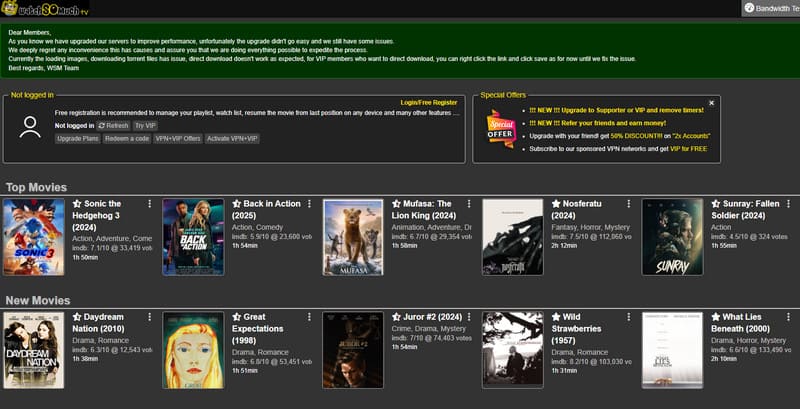Click the Refresh login status button

click(114, 126)
